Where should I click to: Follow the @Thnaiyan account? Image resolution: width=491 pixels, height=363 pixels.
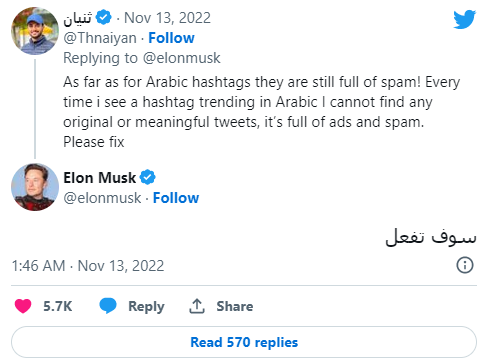click(171, 38)
